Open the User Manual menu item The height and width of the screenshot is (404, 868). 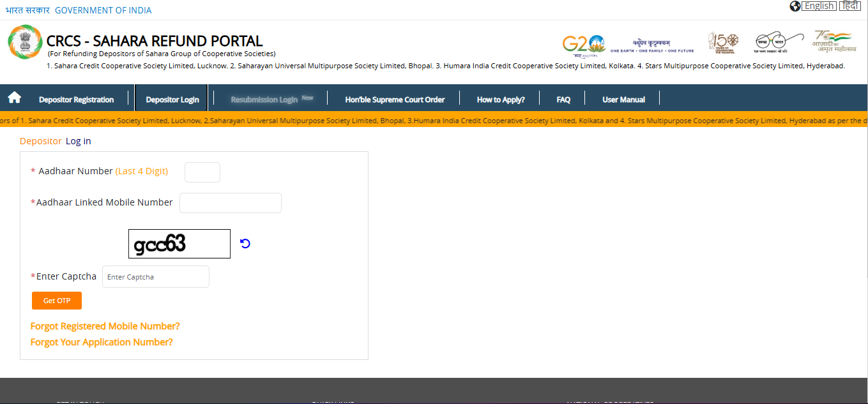click(623, 100)
